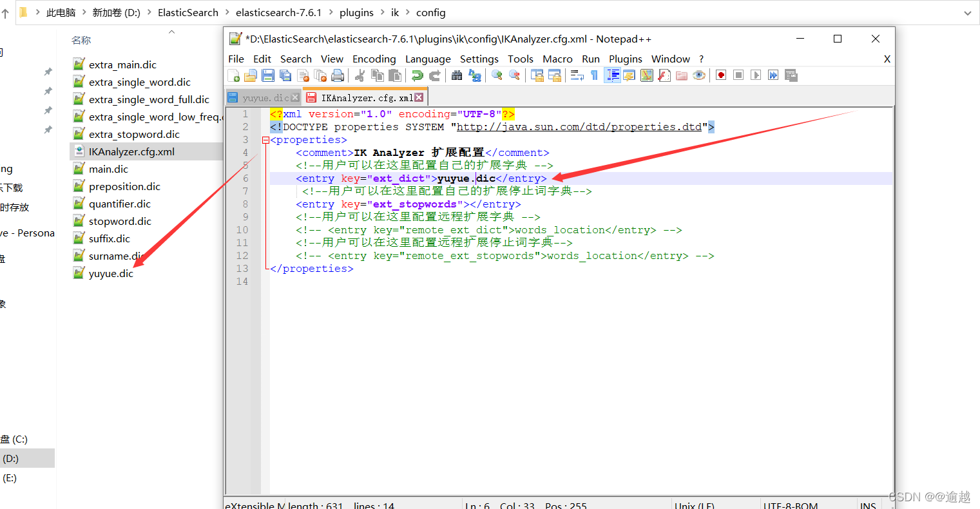Screen dimensions: 980x509
Task: Close the yuyue.dic tab
Action: point(295,97)
